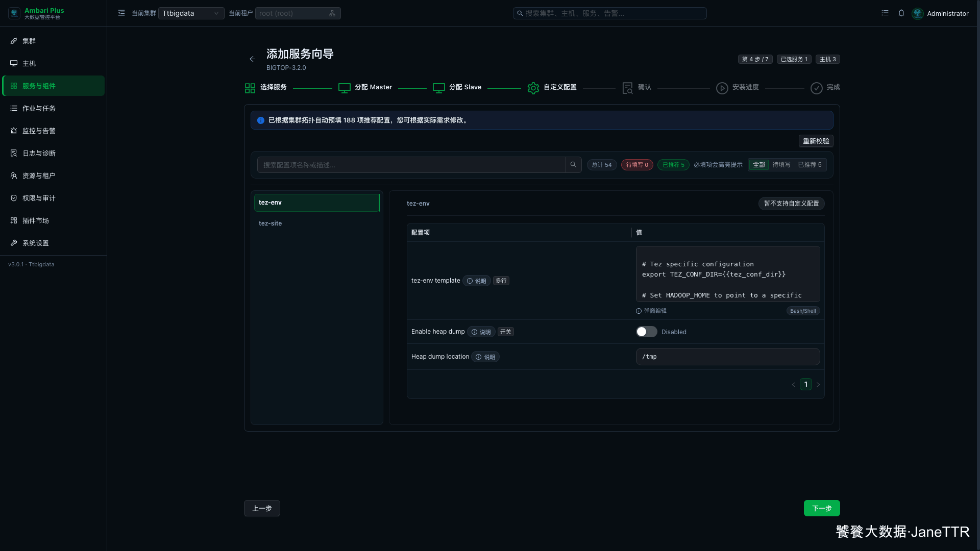
Task: Go to previous page arrow in pagination
Action: coord(794,385)
